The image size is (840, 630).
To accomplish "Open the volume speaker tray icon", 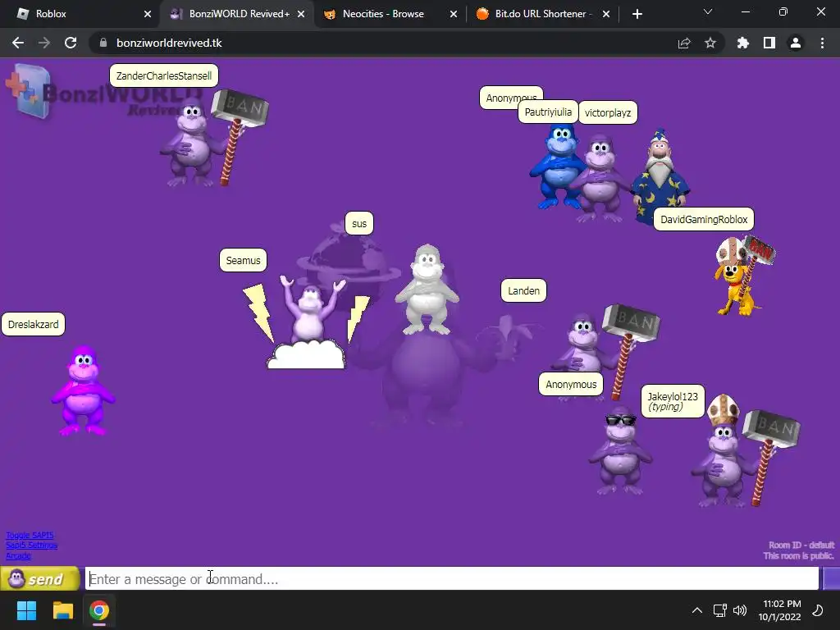I will [740, 610].
